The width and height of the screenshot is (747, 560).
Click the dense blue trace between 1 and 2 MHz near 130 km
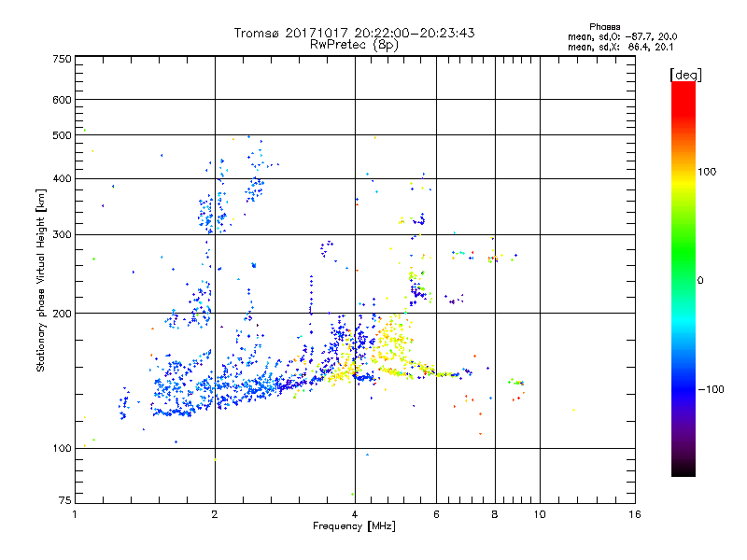[183, 388]
